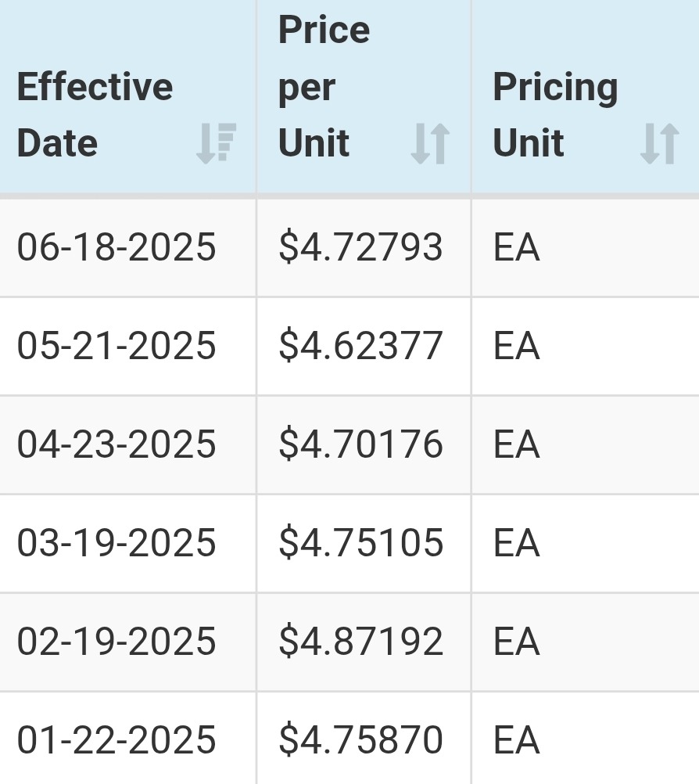Screen dimensions: 699x784
Task: Click EA unit in the 06-18-2025 row
Action: pyautogui.click(x=516, y=248)
